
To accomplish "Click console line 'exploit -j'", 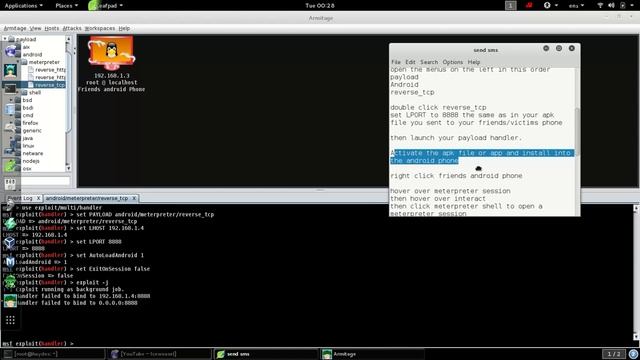I will click(x=92, y=282).
